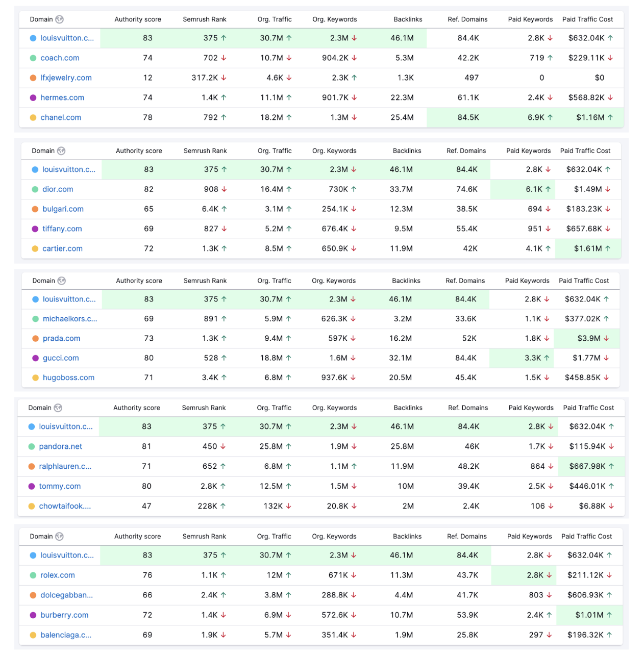
Task: Click purple color dot beside burberry.com
Action: click(33, 615)
